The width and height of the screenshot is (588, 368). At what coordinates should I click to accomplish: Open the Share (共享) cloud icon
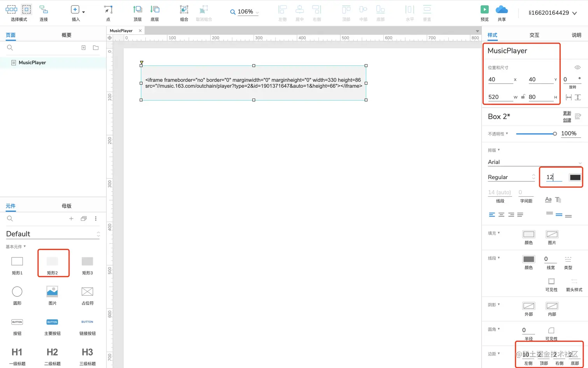tap(502, 9)
